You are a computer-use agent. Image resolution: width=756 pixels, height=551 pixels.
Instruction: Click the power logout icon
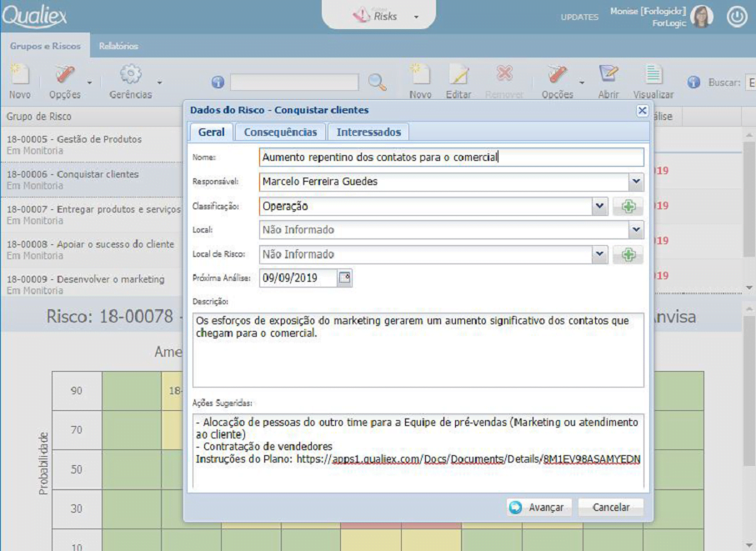[737, 17]
